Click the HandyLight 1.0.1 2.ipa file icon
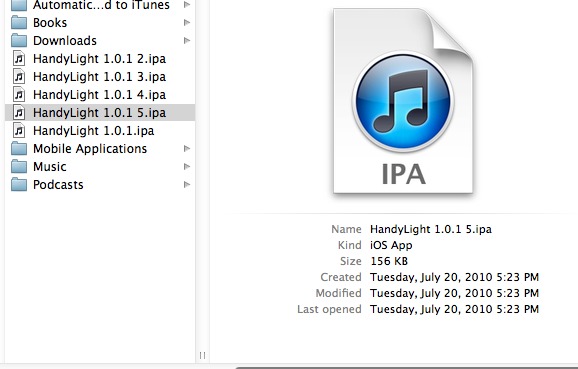Screen dimensions: 578x369 [19, 59]
